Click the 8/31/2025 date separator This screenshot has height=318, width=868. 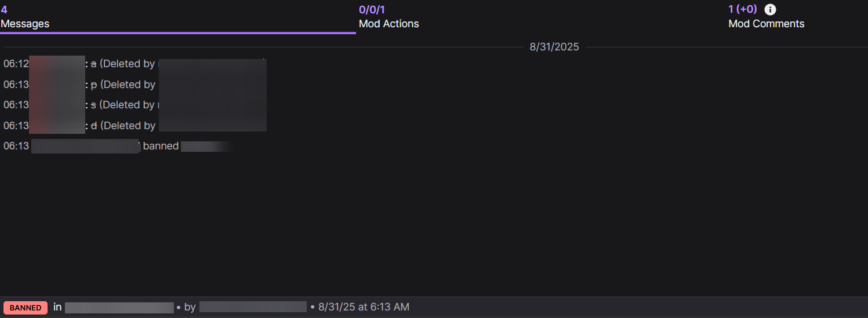tap(554, 47)
